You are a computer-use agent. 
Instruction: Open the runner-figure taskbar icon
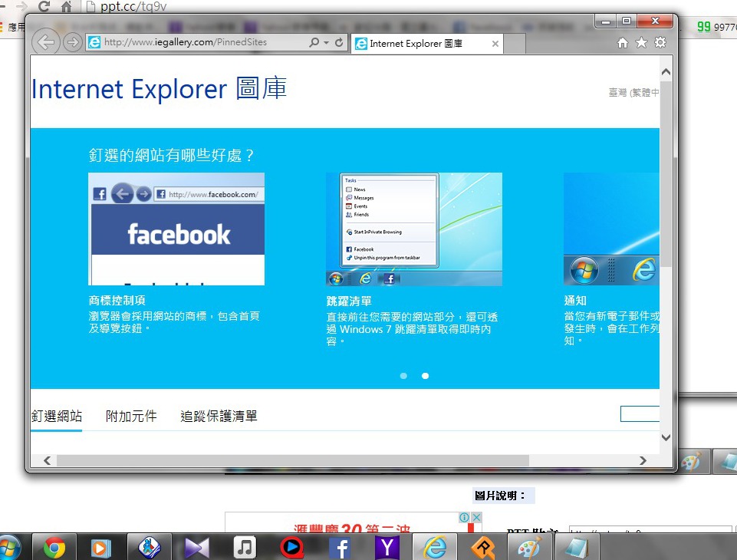150,547
